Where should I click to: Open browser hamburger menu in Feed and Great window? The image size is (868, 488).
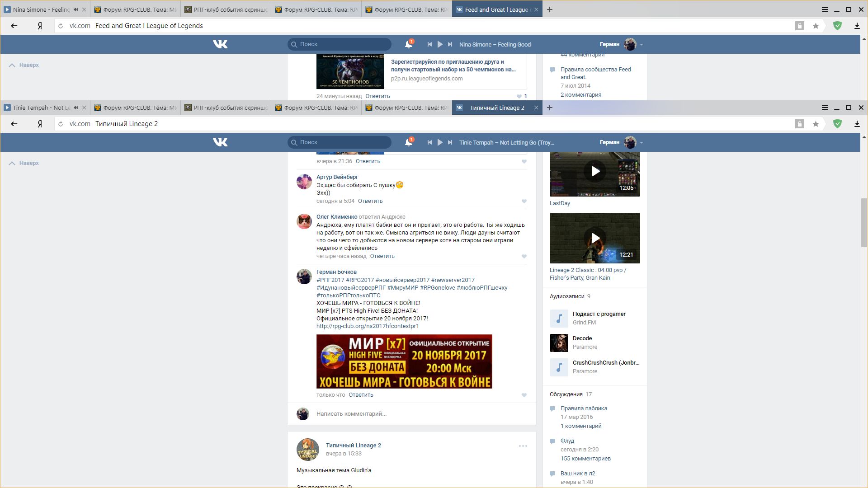825,9
